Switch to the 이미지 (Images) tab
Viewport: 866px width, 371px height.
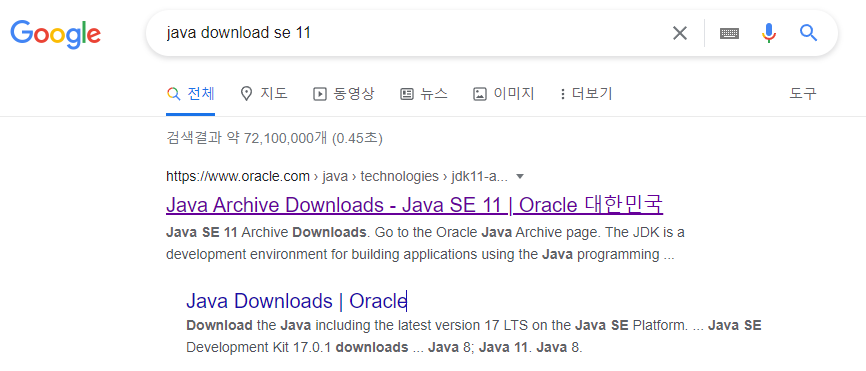[504, 94]
